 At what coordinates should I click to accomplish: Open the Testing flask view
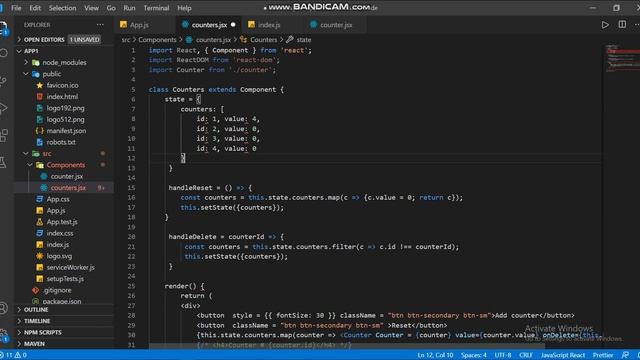click(x=4, y=162)
